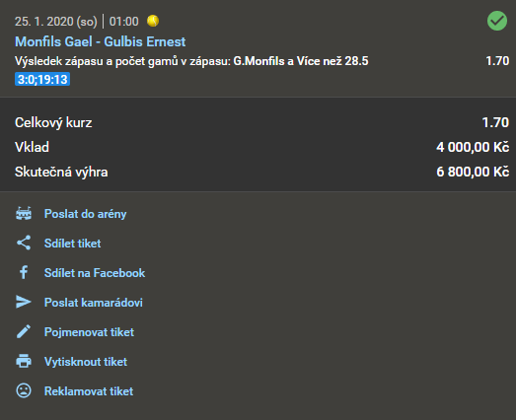Click the green winning checkmark badge

click(497, 21)
